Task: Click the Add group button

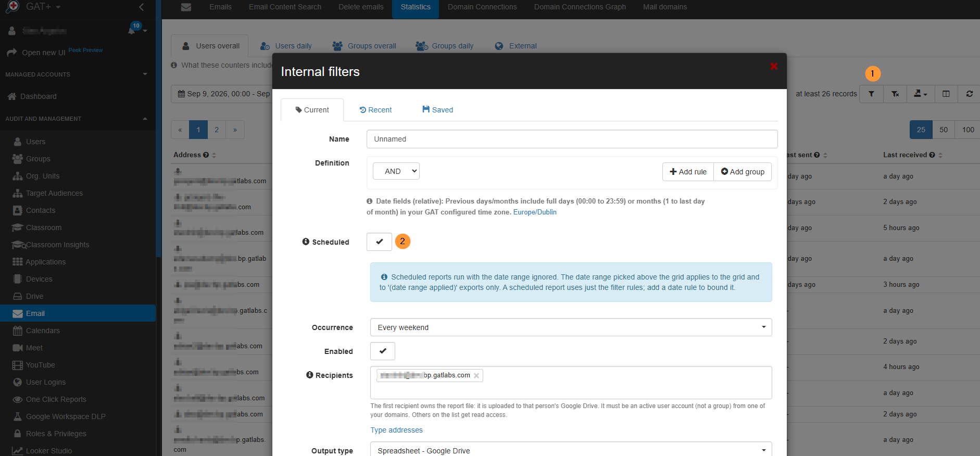Action: (743, 172)
